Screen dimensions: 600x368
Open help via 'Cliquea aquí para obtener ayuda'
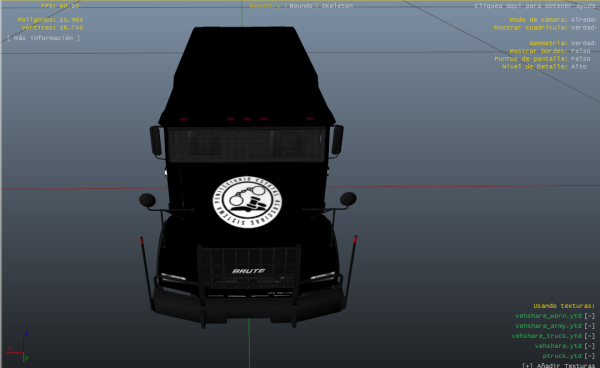click(535, 6)
